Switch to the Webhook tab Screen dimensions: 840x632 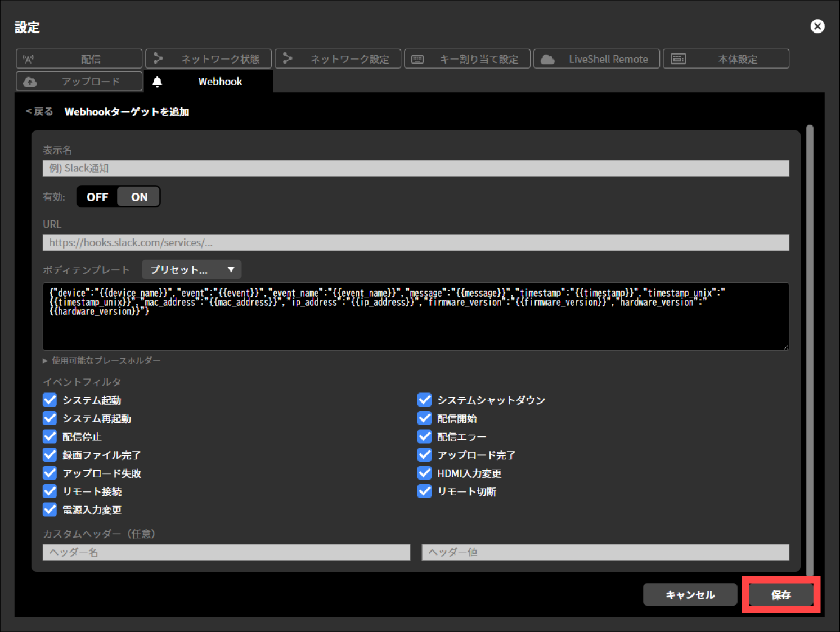pos(219,82)
